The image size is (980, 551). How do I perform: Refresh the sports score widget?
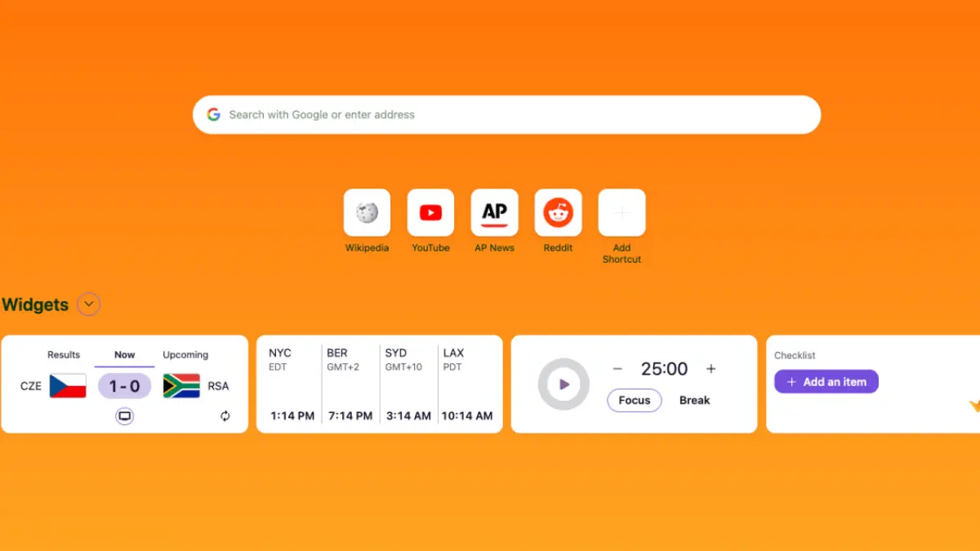tap(225, 416)
